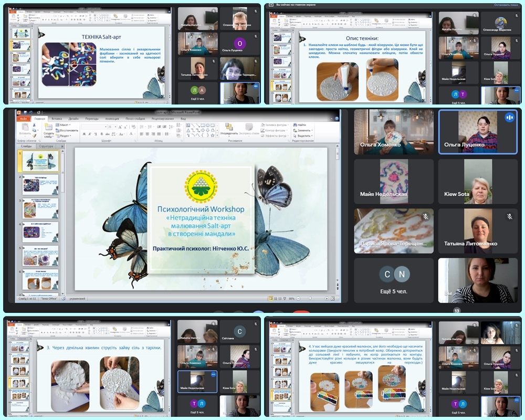Click Format Painter brush in large center PowerPoint
The image size is (525, 420).
34,135
